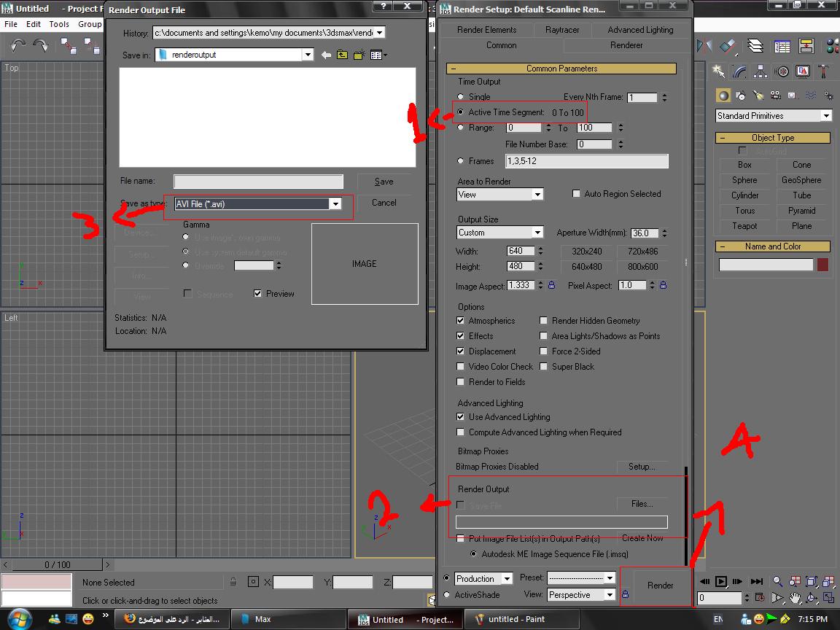
Task: Click the Files... button in Render Output
Action: click(642, 504)
